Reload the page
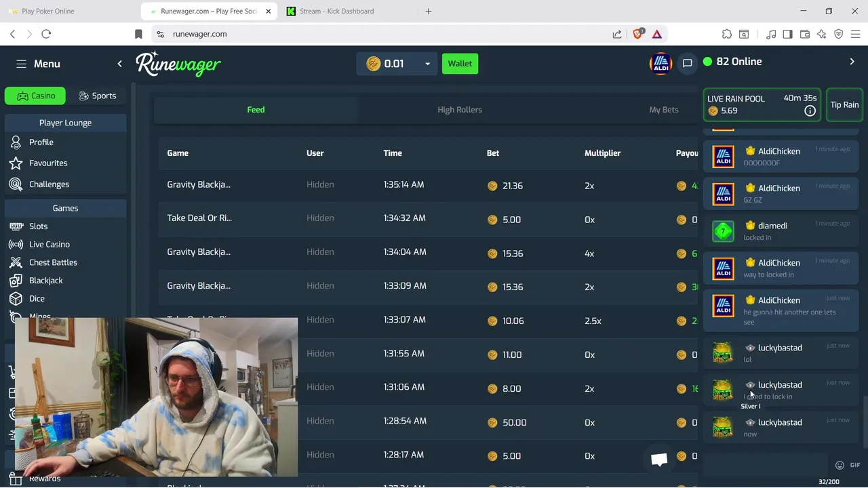 click(x=46, y=34)
